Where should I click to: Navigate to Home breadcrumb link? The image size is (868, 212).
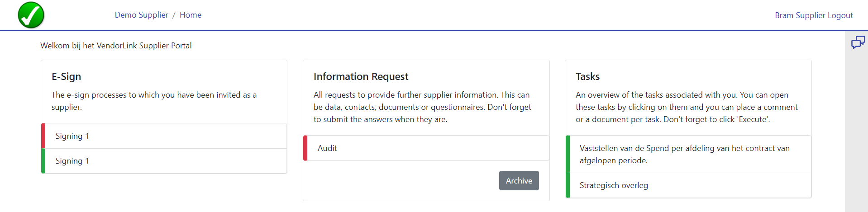191,15
